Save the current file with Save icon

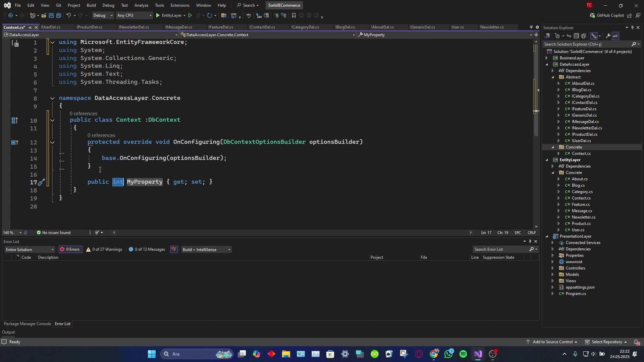click(51, 15)
